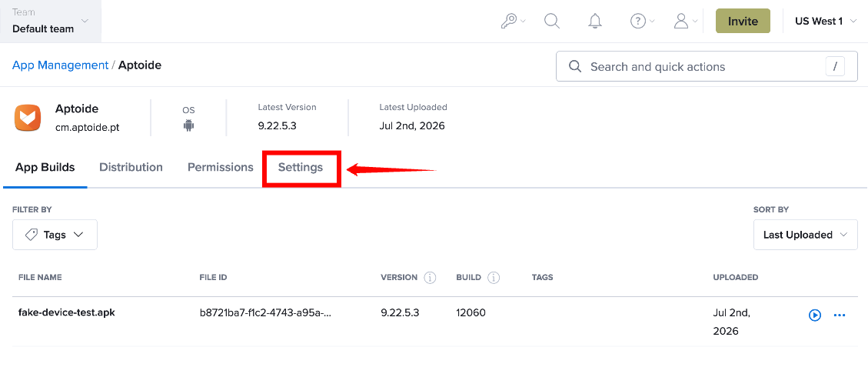
Task: Click the Aptoide app logo
Action: pos(28,118)
